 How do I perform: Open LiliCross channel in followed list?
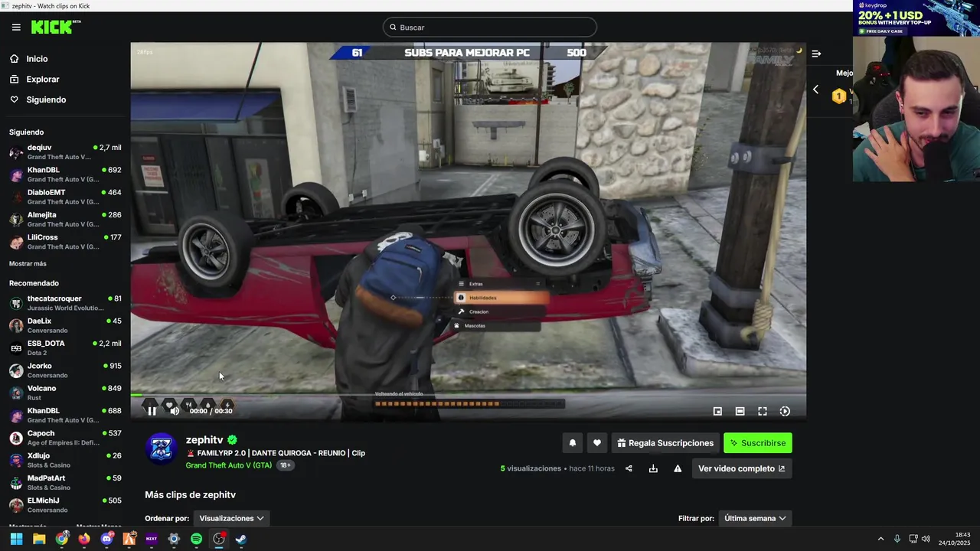[x=65, y=242]
